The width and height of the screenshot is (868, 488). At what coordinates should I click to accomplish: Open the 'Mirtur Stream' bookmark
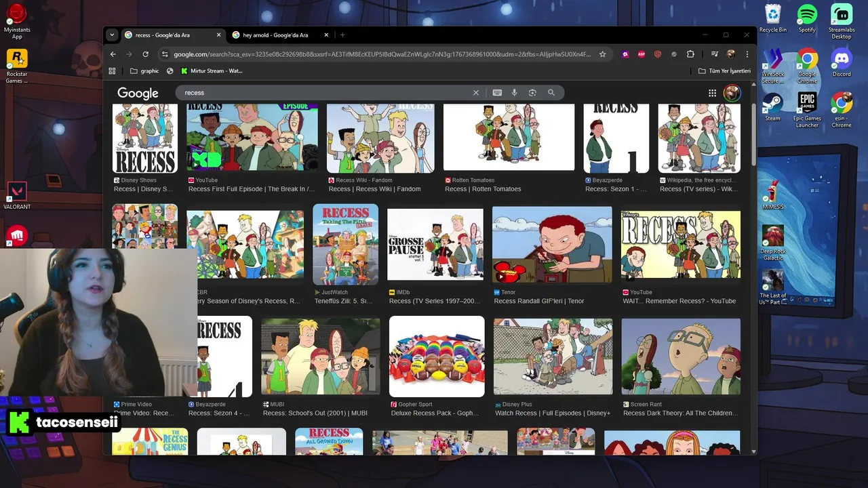211,70
